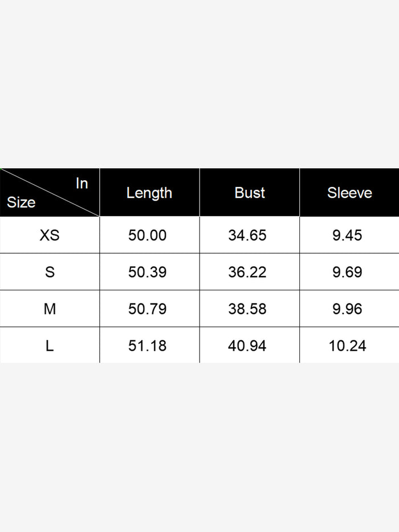Screen dimensions: 399x532
Task: Click the XS length value 50.00
Action: pyautogui.click(x=148, y=235)
